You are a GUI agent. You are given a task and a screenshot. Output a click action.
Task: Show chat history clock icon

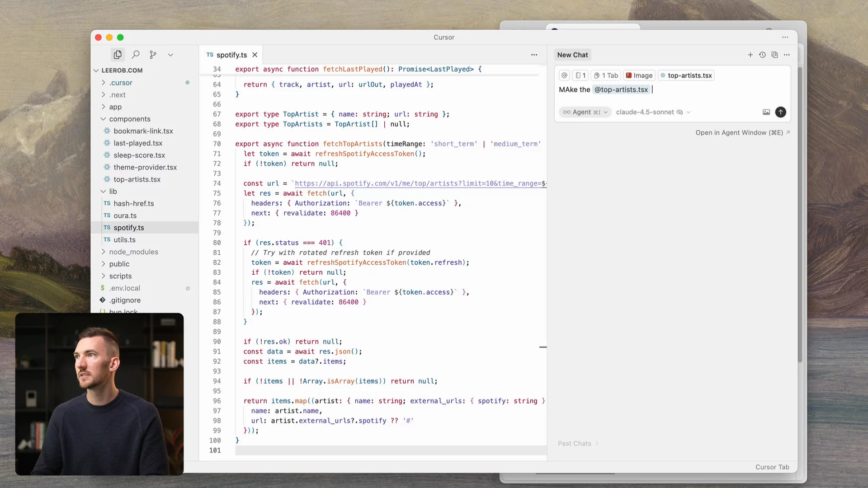pyautogui.click(x=762, y=55)
